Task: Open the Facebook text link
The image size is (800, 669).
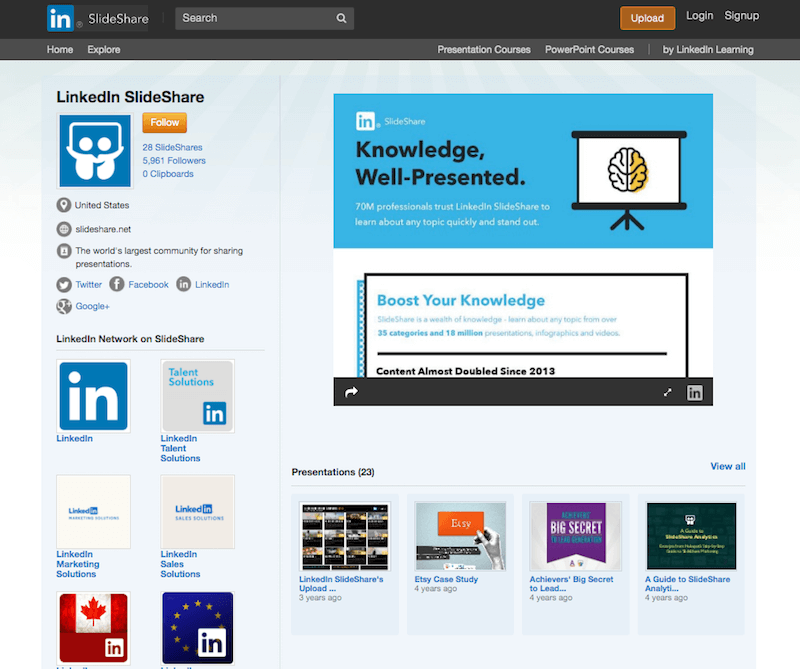Action: tap(148, 285)
